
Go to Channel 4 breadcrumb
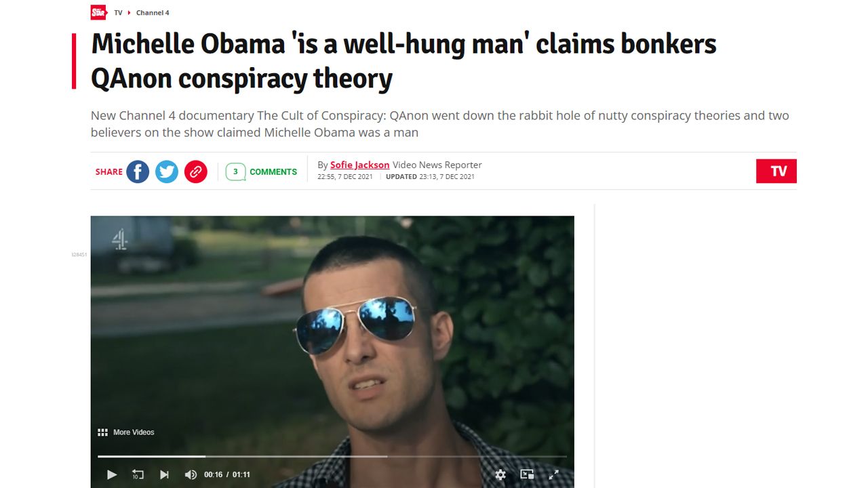point(153,13)
